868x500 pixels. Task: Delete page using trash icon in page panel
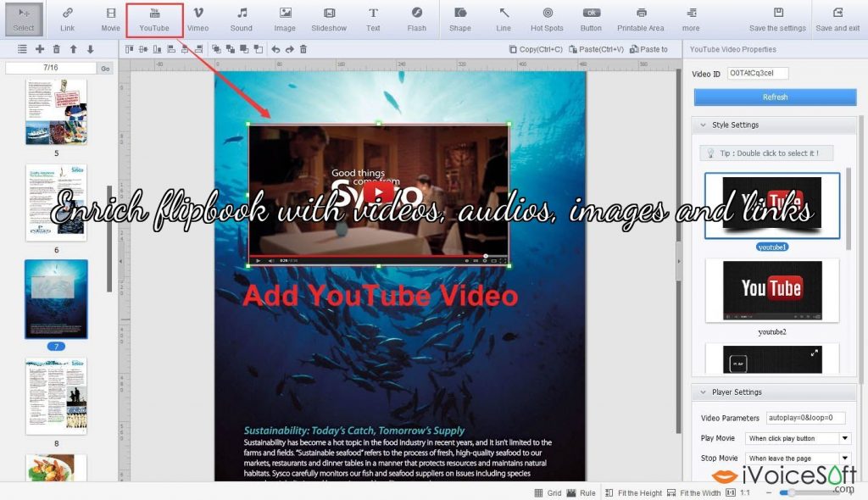(x=57, y=49)
